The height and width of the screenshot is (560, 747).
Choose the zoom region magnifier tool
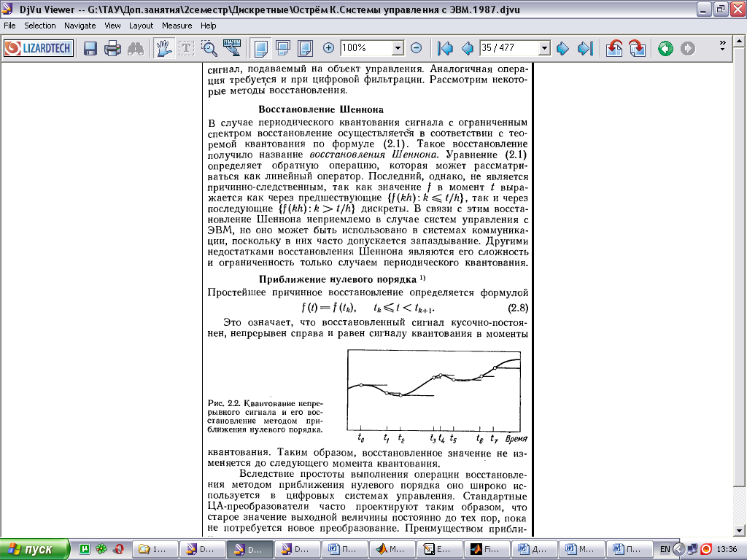pos(209,48)
